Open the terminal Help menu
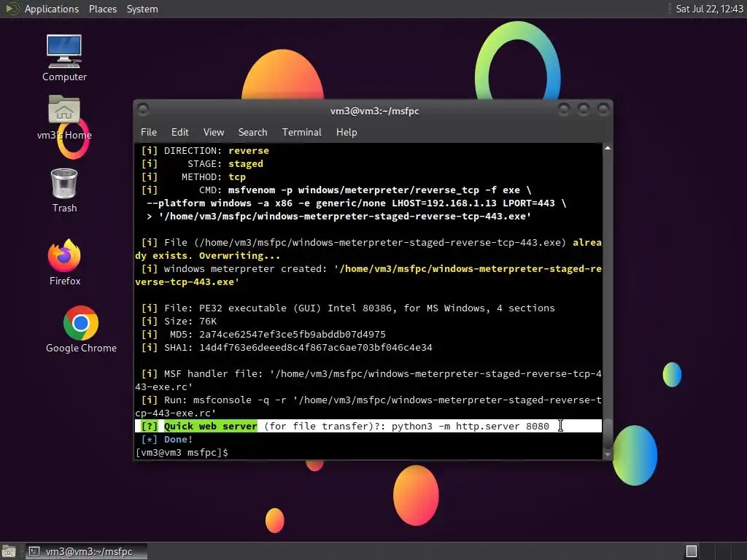 [x=347, y=133]
